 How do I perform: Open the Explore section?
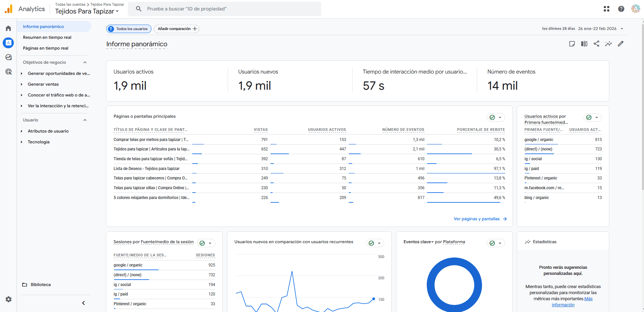pos(8,57)
